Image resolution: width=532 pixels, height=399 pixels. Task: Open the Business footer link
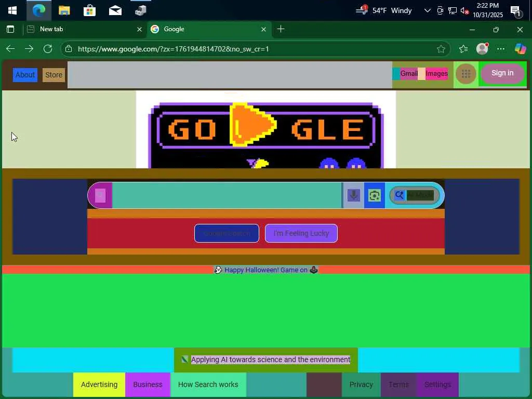pyautogui.click(x=148, y=385)
